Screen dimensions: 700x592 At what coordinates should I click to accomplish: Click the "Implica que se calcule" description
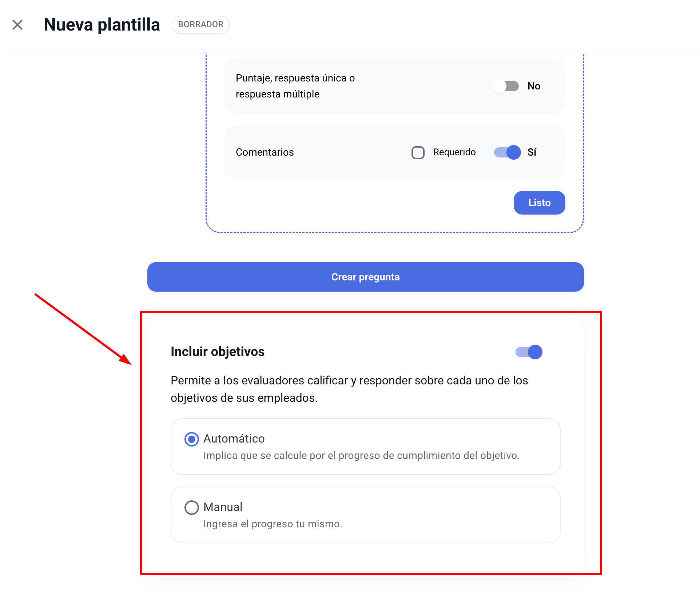point(361,456)
